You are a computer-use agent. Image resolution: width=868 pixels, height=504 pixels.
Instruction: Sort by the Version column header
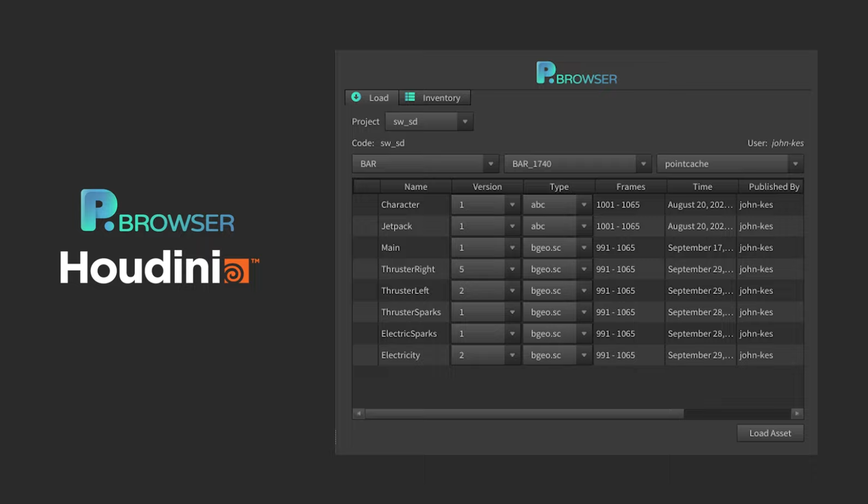[x=487, y=186]
